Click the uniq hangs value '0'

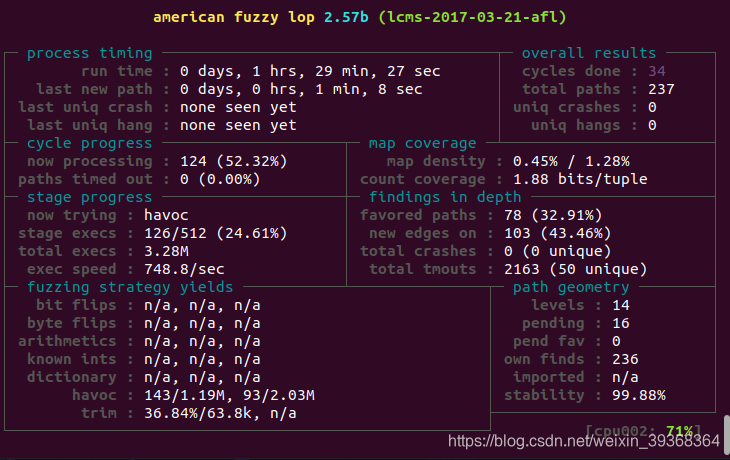pos(652,125)
